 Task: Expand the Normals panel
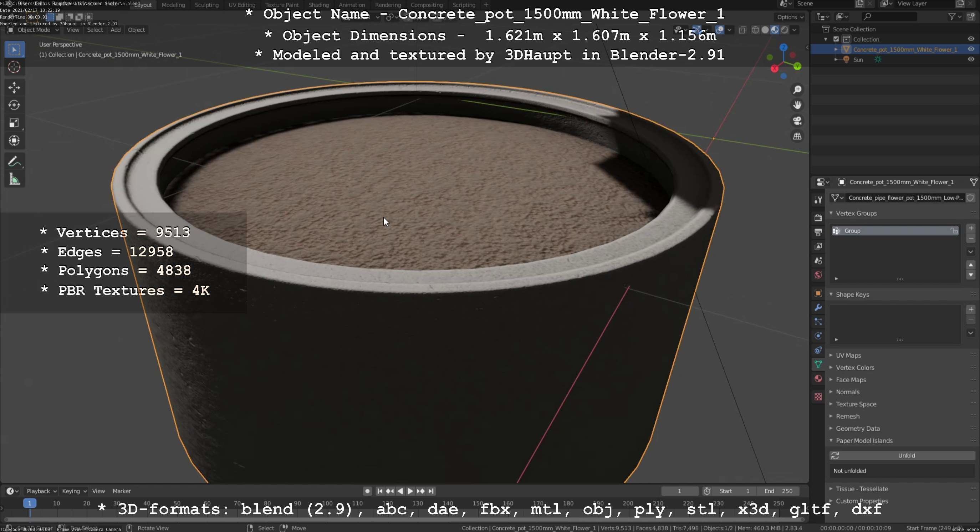848,392
